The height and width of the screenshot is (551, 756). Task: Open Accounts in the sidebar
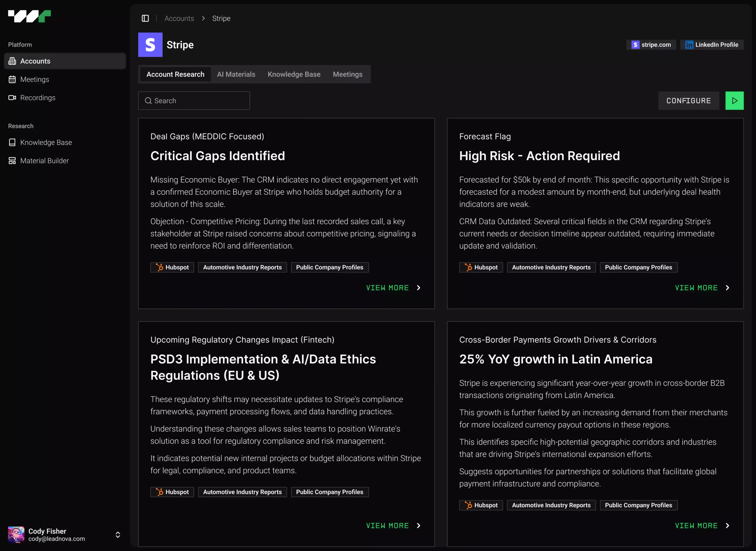pyautogui.click(x=65, y=61)
